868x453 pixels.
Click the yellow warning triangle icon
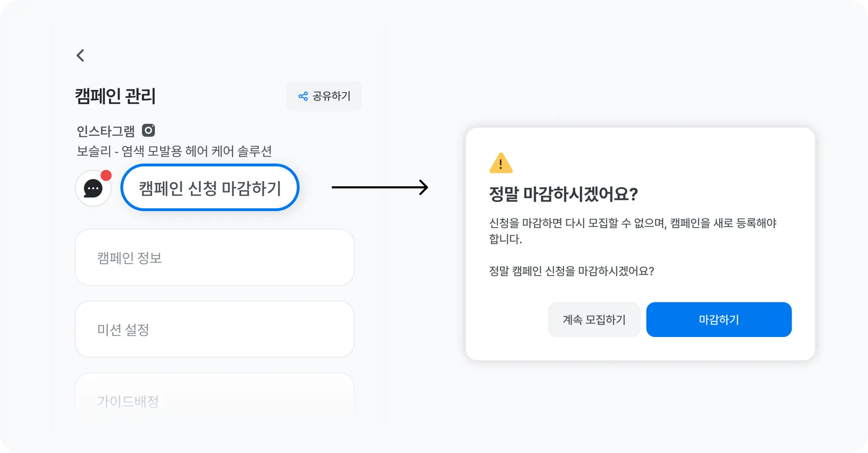(501, 163)
